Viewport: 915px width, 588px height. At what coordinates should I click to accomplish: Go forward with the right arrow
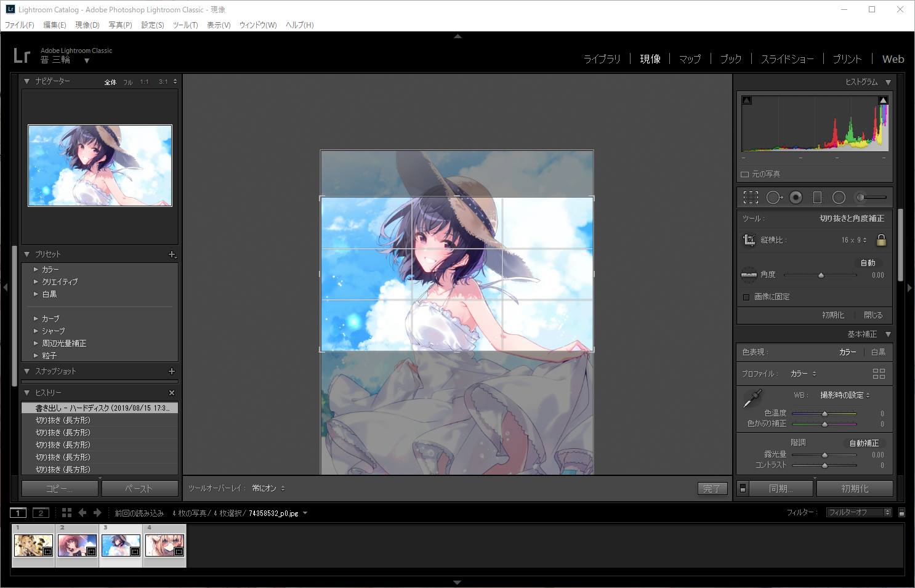tap(97, 512)
